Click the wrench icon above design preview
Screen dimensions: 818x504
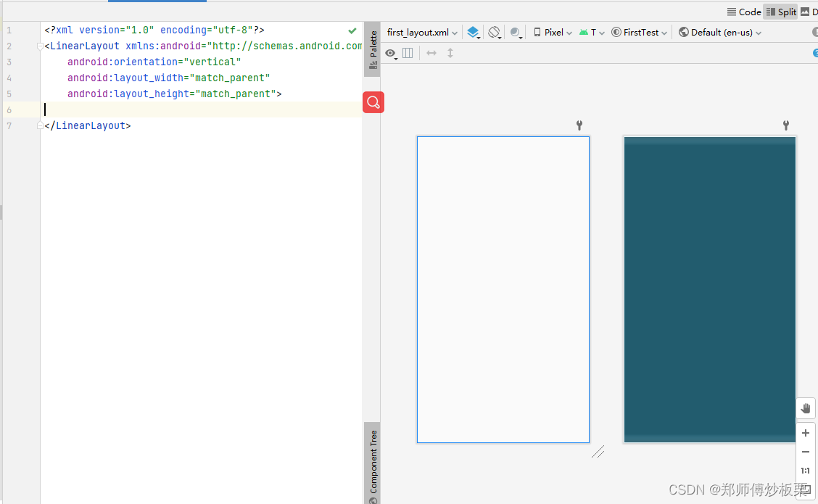point(579,125)
